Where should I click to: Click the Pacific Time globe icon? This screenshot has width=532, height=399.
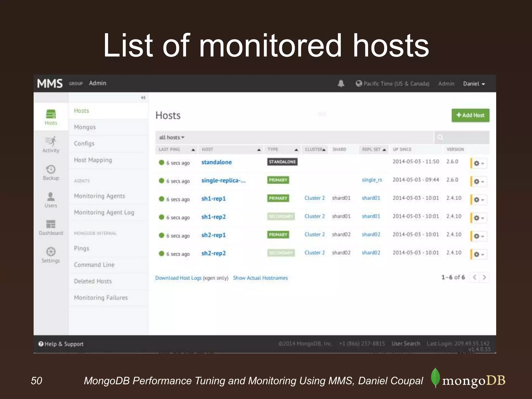359,83
